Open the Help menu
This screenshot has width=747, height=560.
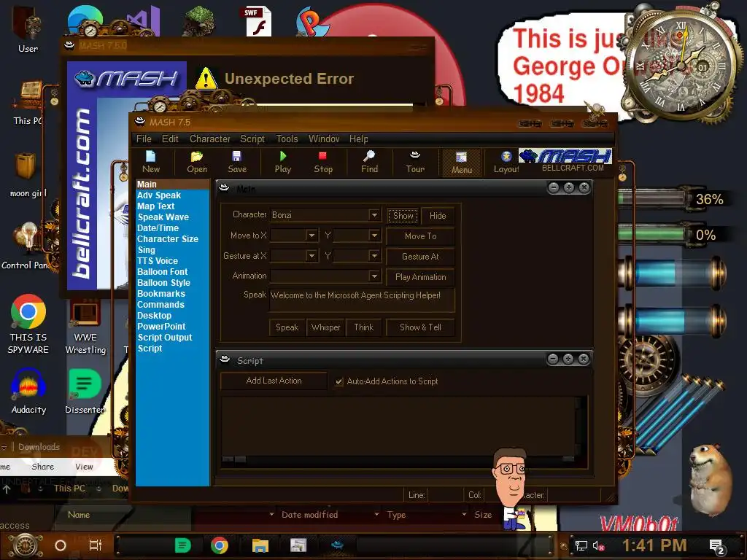pyautogui.click(x=358, y=139)
